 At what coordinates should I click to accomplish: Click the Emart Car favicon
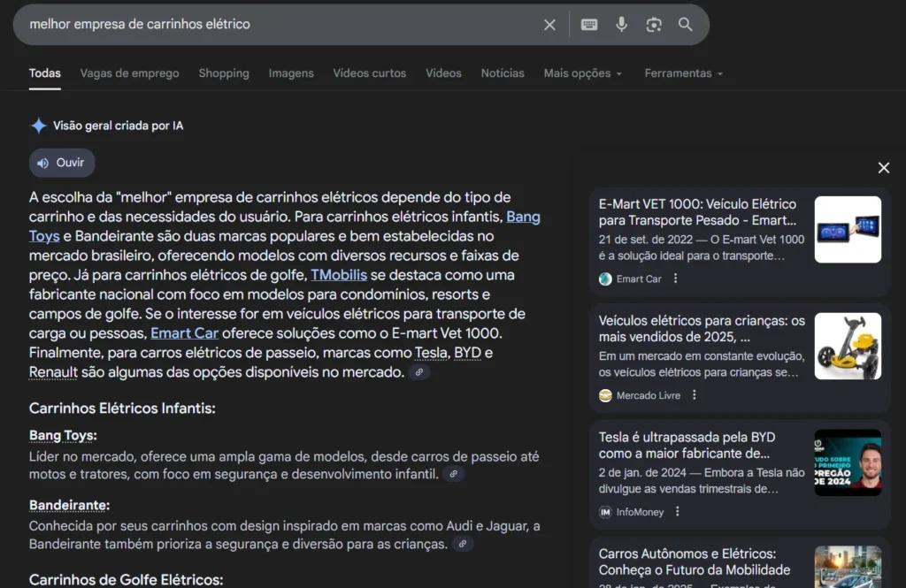604,279
